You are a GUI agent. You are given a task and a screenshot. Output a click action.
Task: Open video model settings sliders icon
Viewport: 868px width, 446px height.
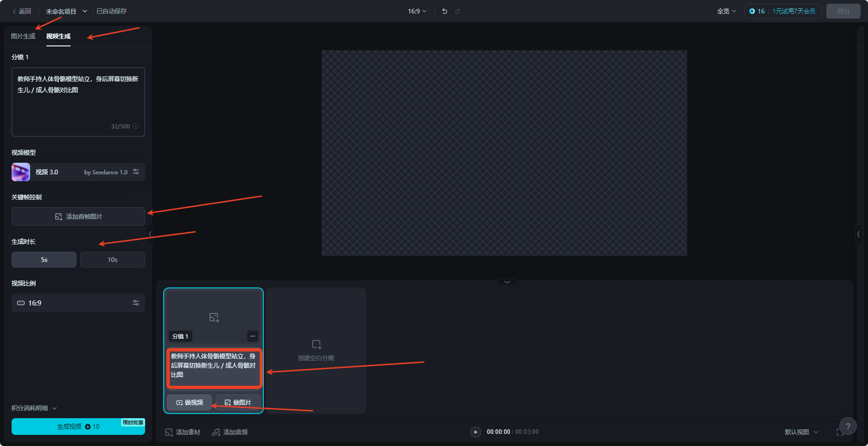pos(136,172)
